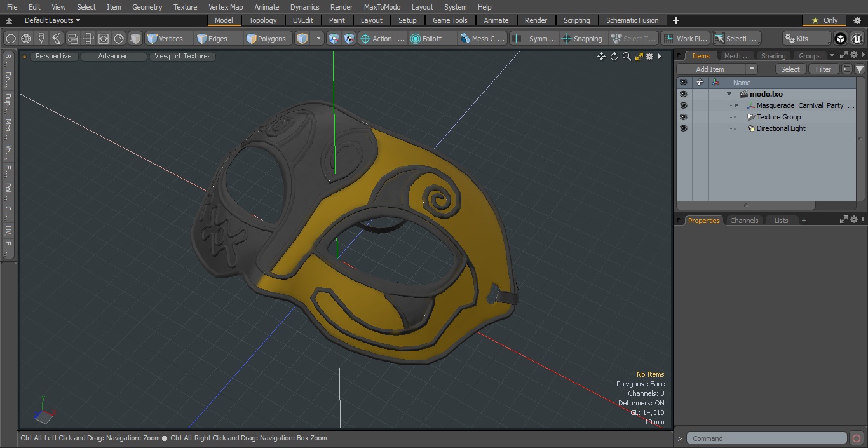868x448 pixels.
Task: Switch to the Channels tab
Action: (x=743, y=221)
